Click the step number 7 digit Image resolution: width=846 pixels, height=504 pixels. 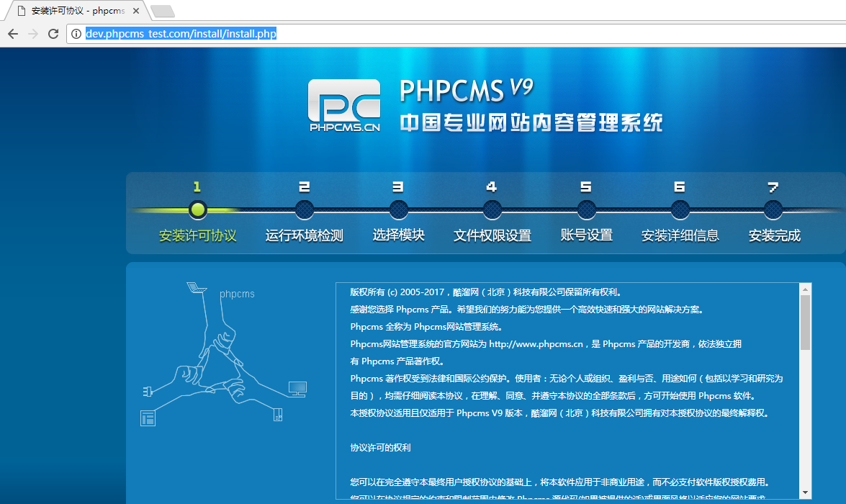point(773,187)
